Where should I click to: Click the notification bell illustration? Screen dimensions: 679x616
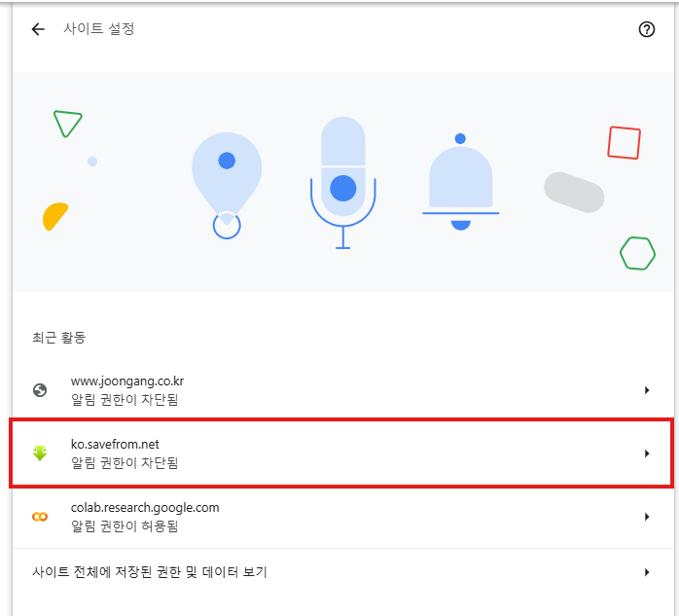[460, 182]
